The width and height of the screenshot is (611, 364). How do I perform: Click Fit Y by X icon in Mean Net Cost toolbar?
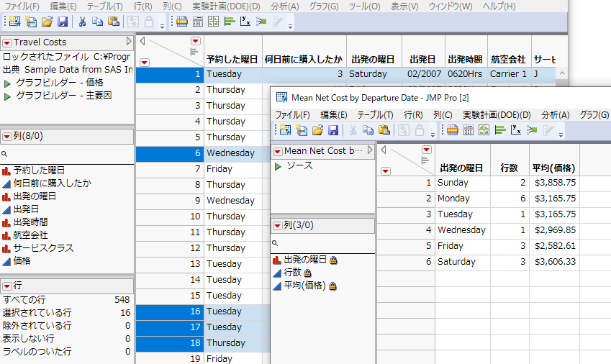515,130
